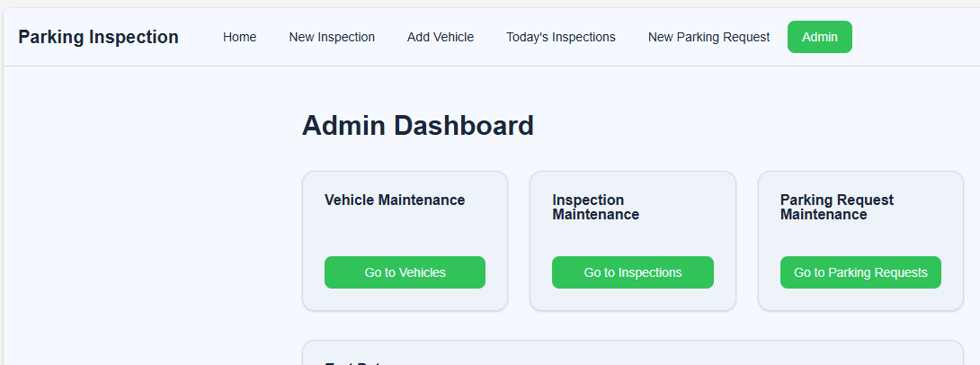Screen dimensions: 980x365
Task: Click blank space under Vehicle Maintenance title
Action: click(405, 232)
